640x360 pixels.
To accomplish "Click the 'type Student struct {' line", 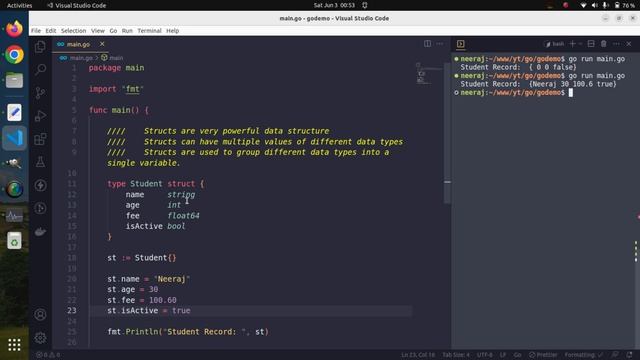I will coord(156,184).
